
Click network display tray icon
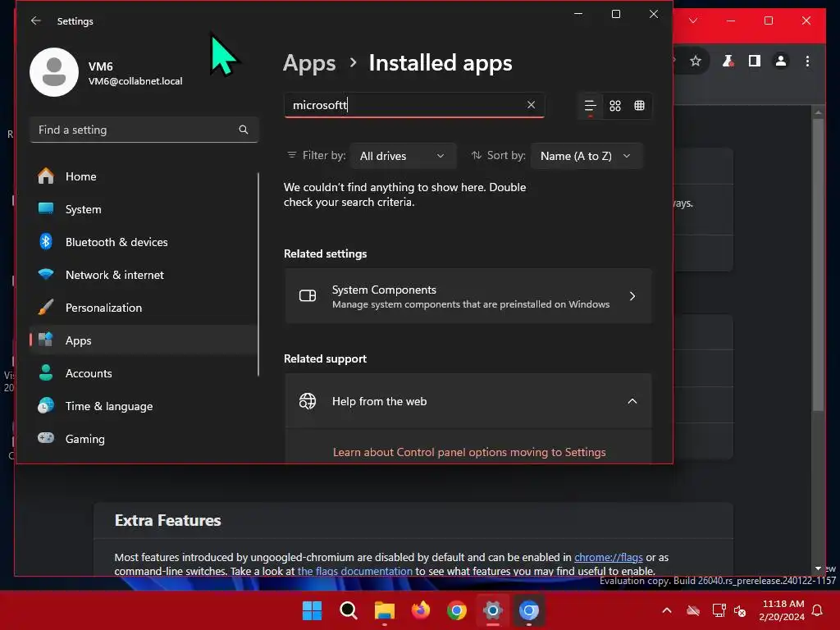tap(719, 610)
